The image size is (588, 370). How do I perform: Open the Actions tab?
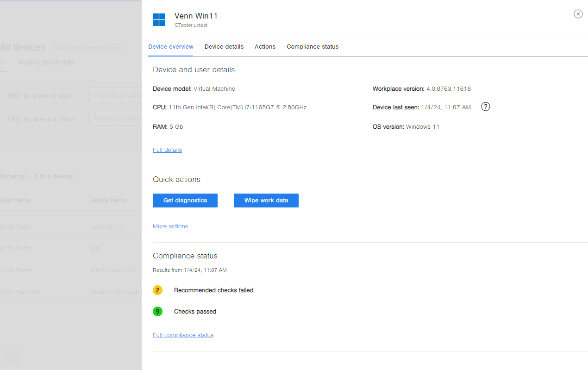coord(265,47)
